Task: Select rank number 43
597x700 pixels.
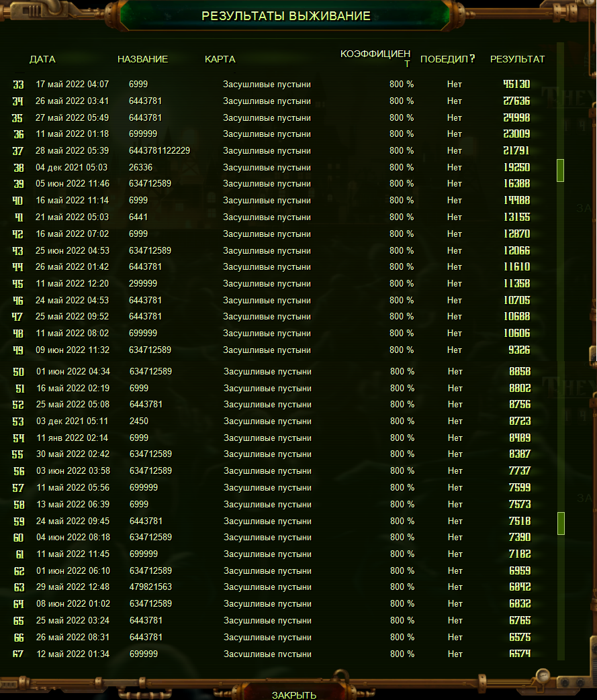Action: [x=17, y=251]
